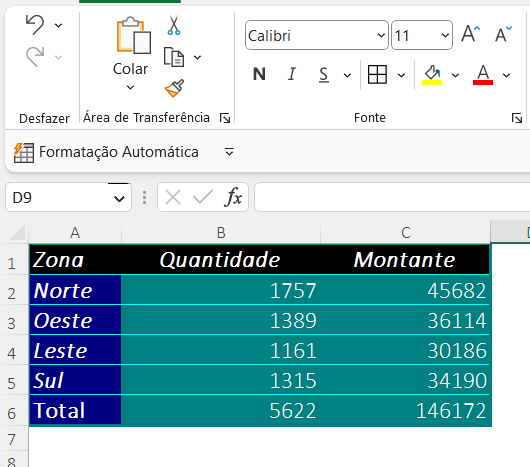530x467 pixels.
Task: Click the Total label cell
Action: coord(75,410)
